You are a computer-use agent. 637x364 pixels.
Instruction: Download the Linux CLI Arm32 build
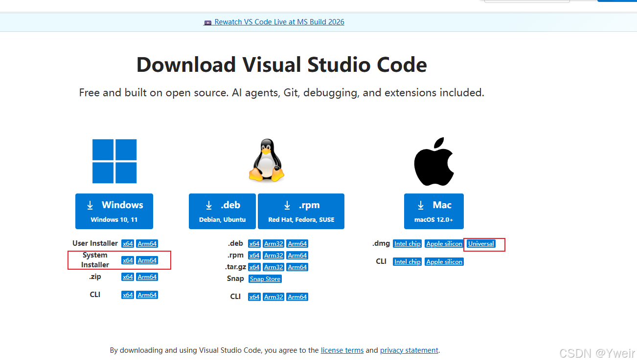point(273,297)
